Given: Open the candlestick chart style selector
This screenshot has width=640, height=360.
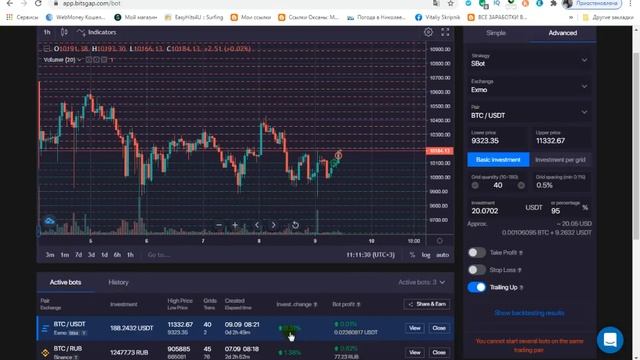Looking at the screenshot, I should click(64, 32).
